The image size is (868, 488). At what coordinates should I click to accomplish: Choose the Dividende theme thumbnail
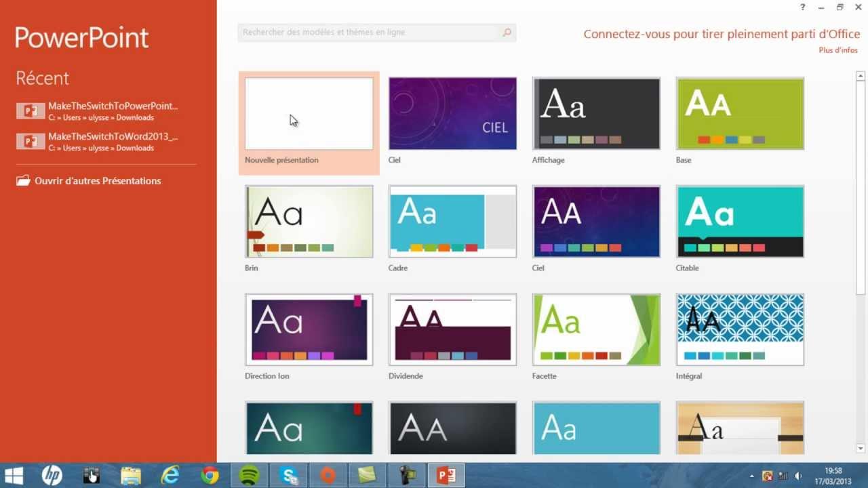click(x=452, y=329)
